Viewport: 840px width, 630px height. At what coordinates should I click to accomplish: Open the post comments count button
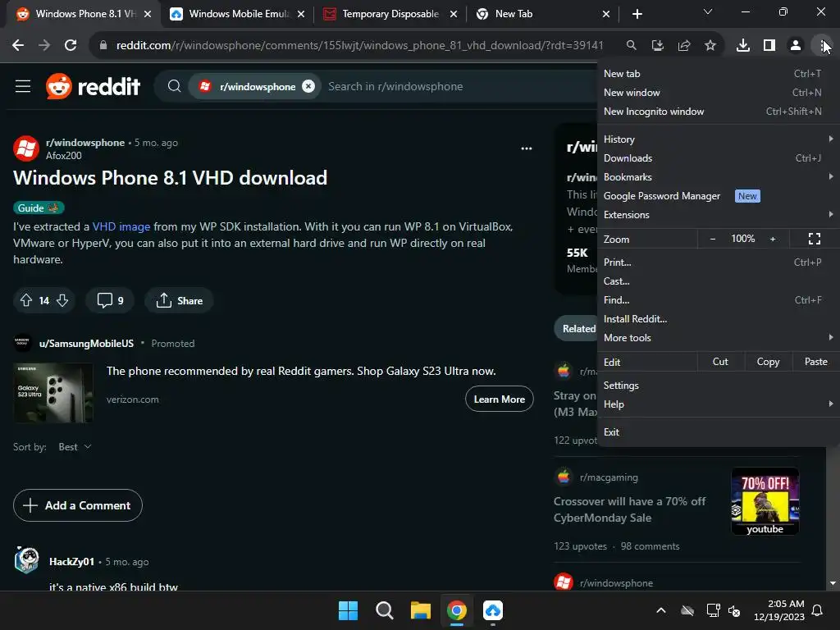[x=110, y=300]
